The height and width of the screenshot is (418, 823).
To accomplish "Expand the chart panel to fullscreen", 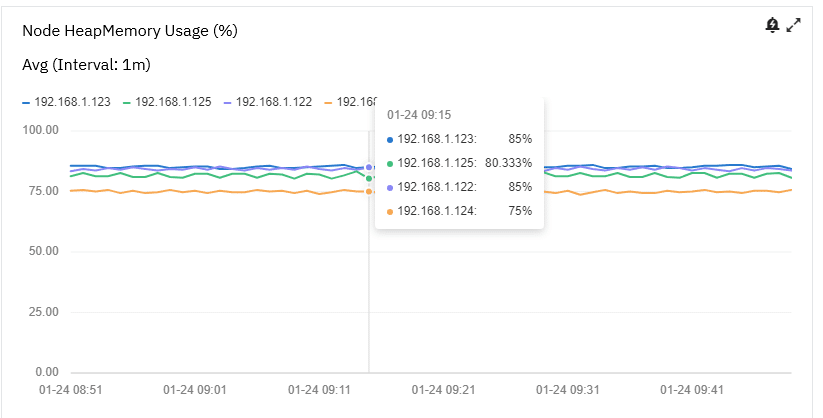I will (x=794, y=25).
